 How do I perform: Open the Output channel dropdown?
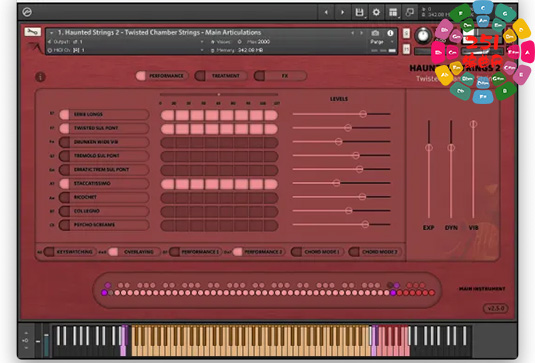pyautogui.click(x=202, y=42)
